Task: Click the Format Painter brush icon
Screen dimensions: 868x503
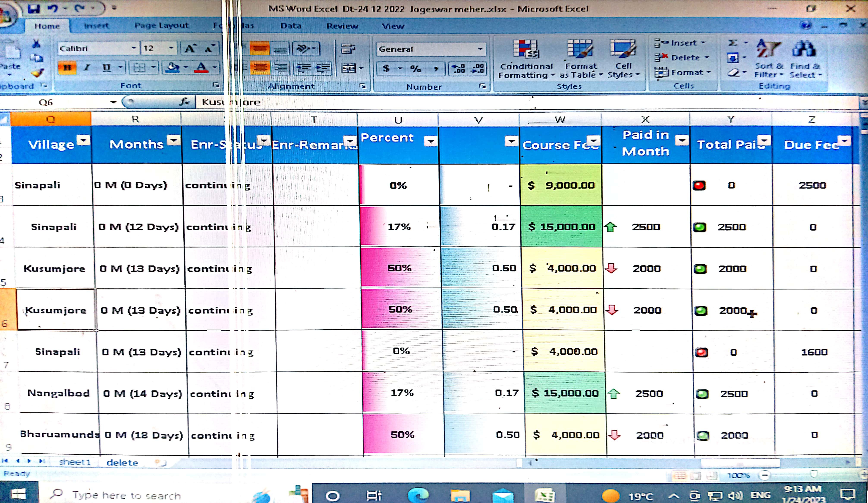Action: coord(37,73)
